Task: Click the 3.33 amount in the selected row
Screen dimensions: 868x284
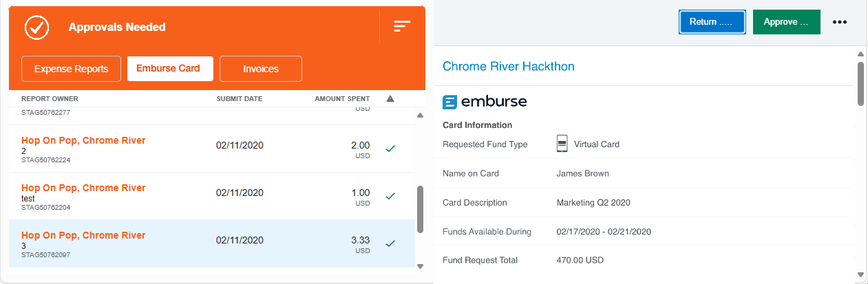Action: [361, 240]
